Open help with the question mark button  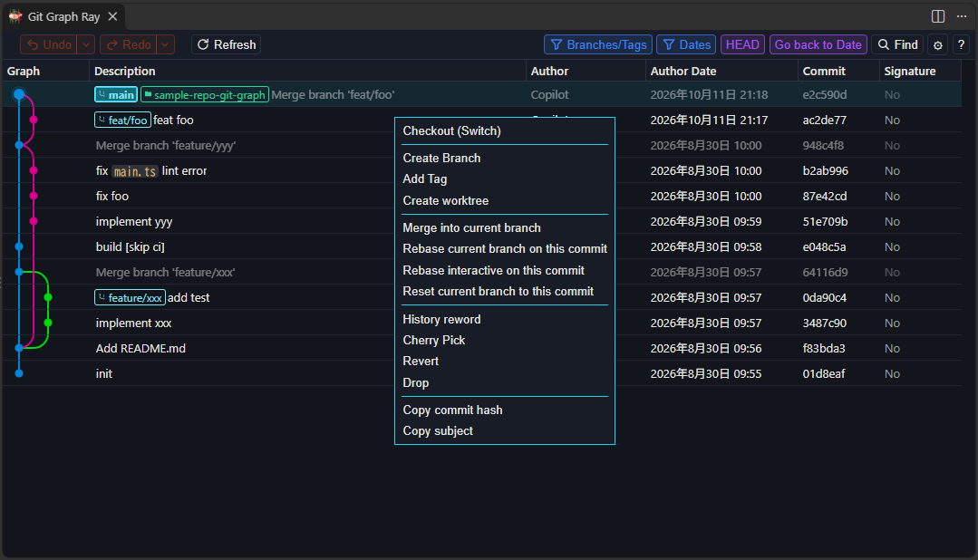(x=961, y=45)
